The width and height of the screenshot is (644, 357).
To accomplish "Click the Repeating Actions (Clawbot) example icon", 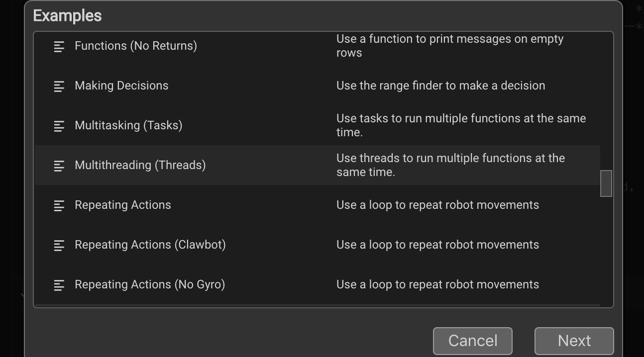I will 59,245.
